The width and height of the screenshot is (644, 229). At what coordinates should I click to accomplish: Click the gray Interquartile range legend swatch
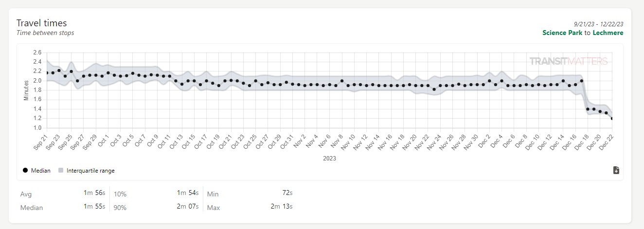pos(61,171)
